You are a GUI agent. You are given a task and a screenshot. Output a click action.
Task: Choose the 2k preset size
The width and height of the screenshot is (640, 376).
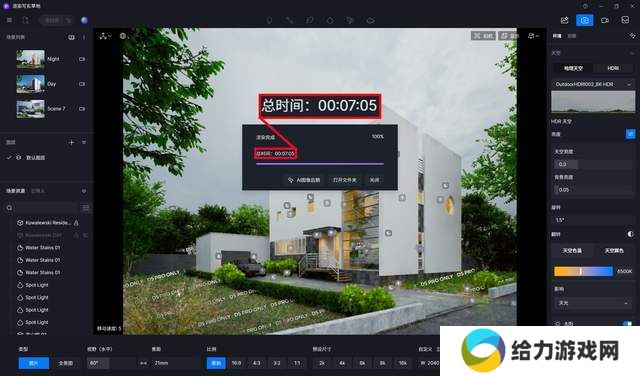coord(322,363)
